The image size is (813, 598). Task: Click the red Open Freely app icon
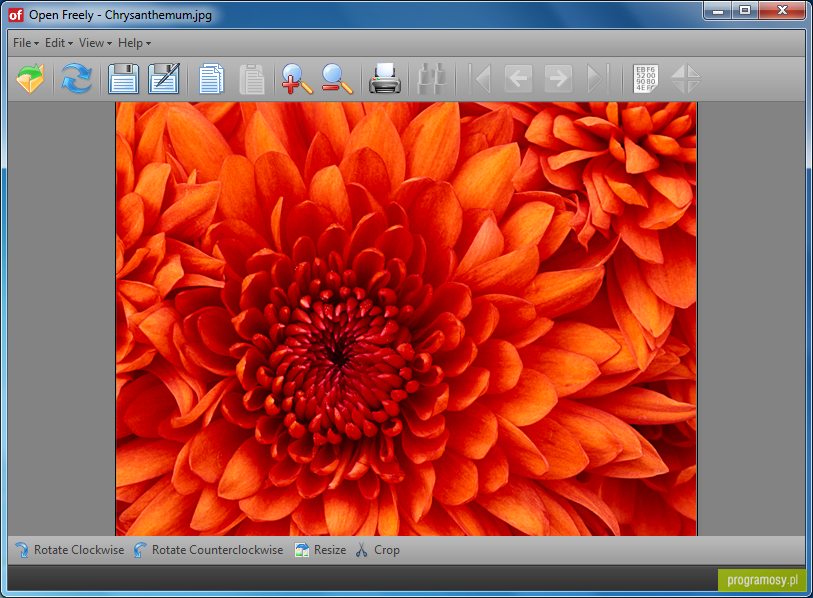tap(16, 15)
